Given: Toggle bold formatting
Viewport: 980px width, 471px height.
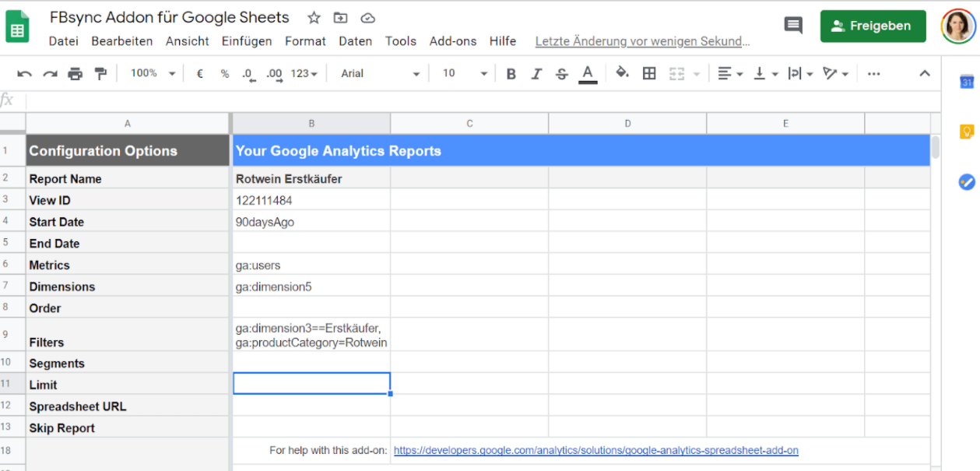Looking at the screenshot, I should tap(511, 74).
